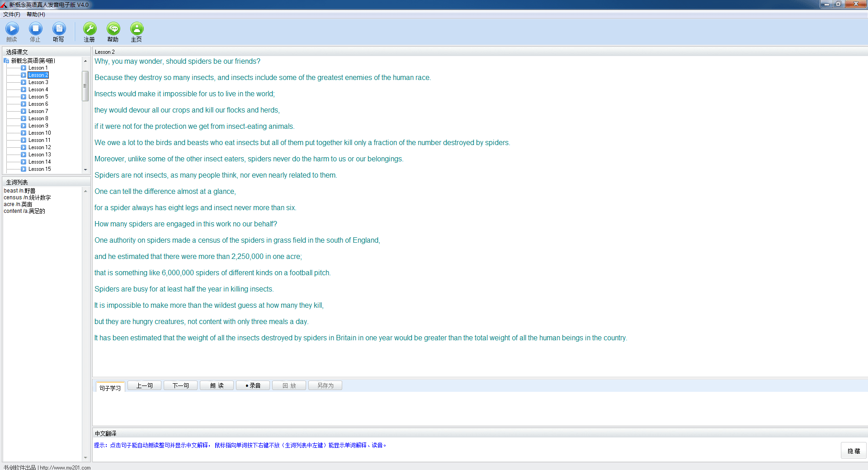868x470 pixels.
Task: Collapse the 新概念英语(第4册) tree root
Action: pos(6,61)
